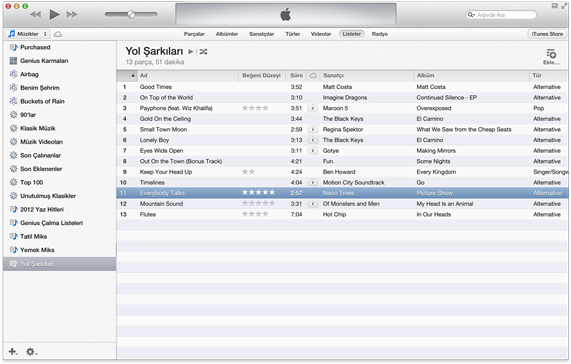
Task: Play the playlist using arrow beside title
Action: 190,52
